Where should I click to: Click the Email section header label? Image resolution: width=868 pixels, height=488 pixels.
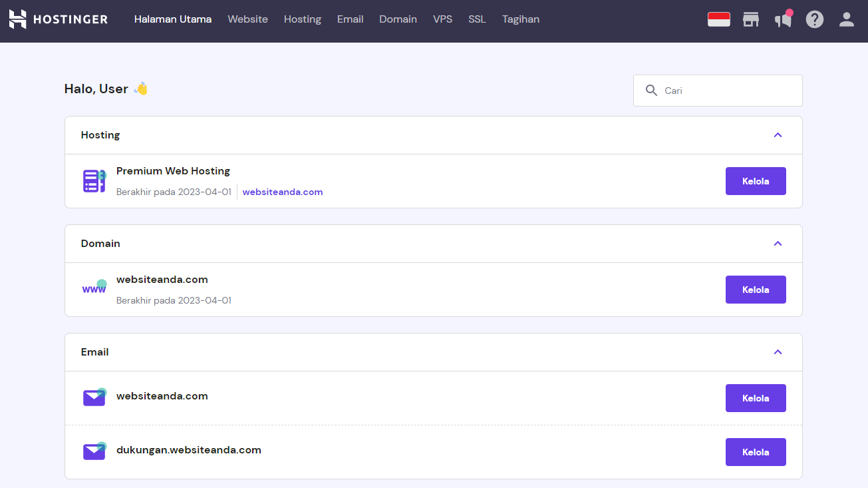tap(95, 352)
